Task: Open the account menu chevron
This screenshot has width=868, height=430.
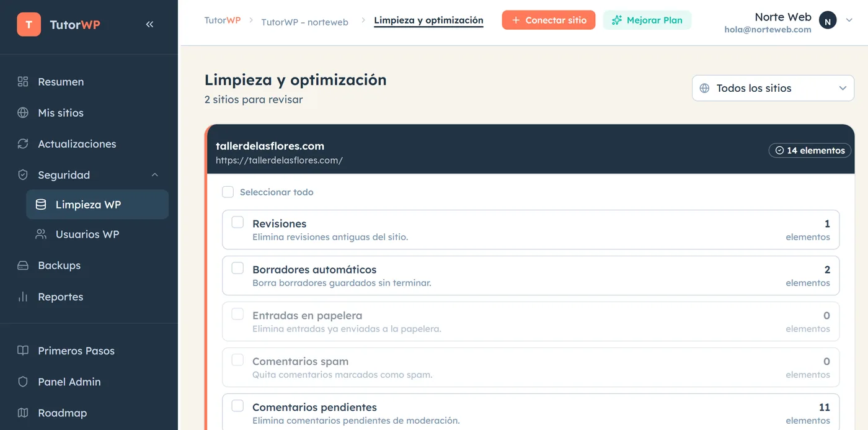Action: (x=849, y=20)
